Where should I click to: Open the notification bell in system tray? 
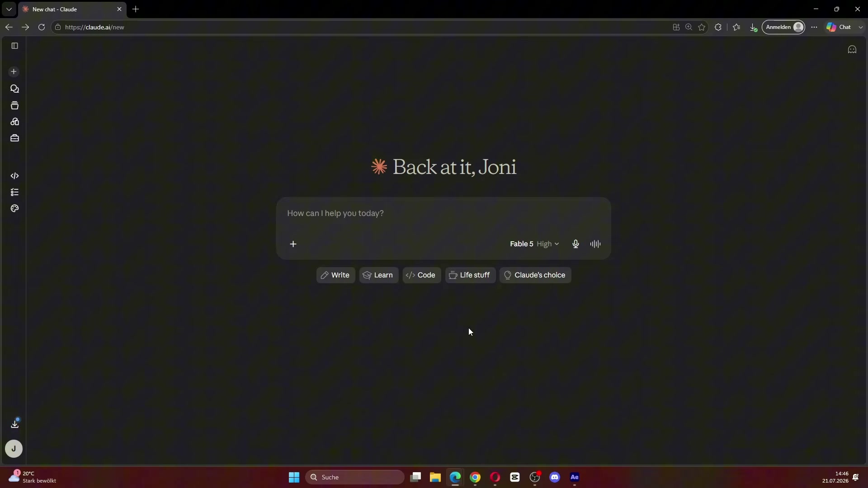(856, 477)
